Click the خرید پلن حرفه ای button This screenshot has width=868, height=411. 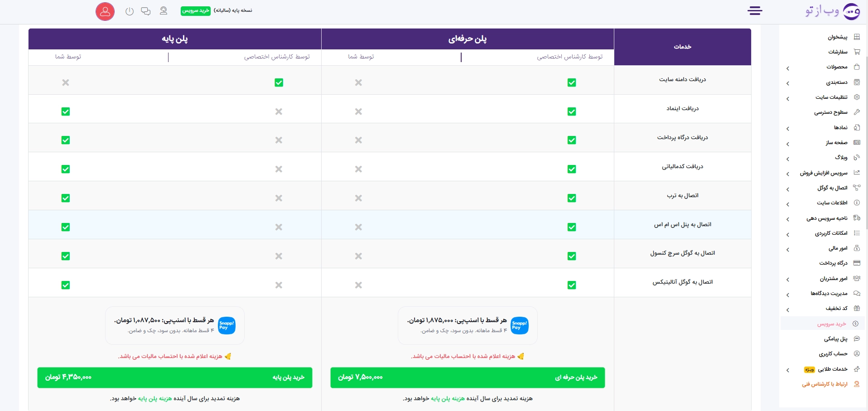(x=468, y=377)
